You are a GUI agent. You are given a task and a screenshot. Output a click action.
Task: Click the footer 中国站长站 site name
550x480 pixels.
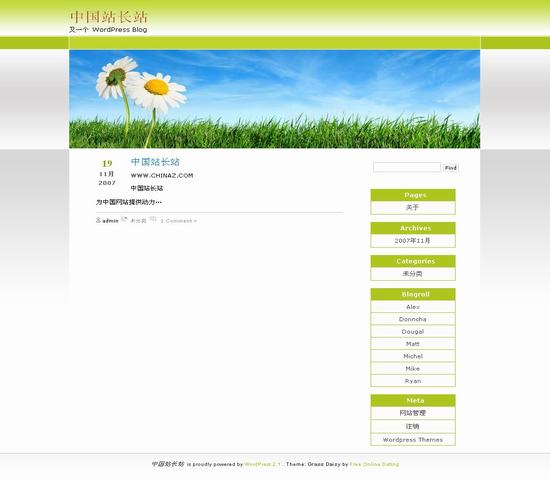(168, 464)
